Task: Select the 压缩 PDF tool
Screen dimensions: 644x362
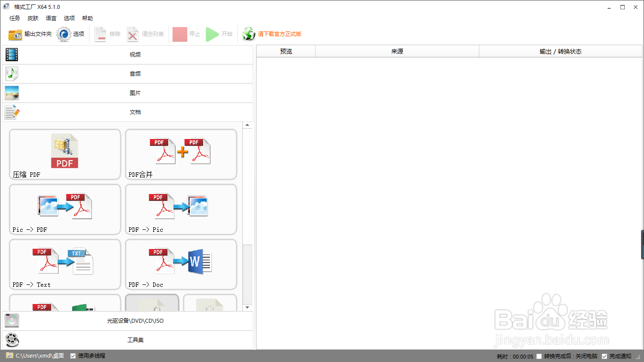Action: (65, 154)
